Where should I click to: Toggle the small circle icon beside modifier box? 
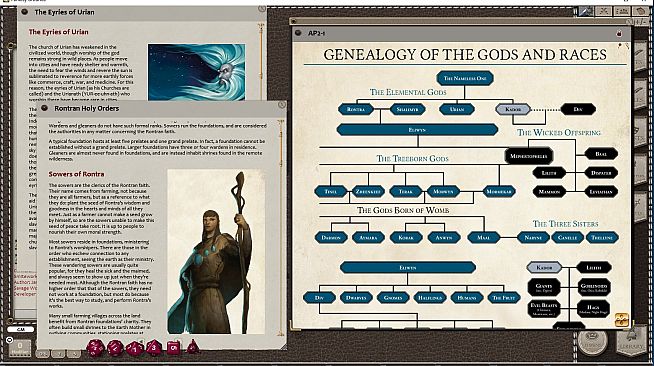10,340
